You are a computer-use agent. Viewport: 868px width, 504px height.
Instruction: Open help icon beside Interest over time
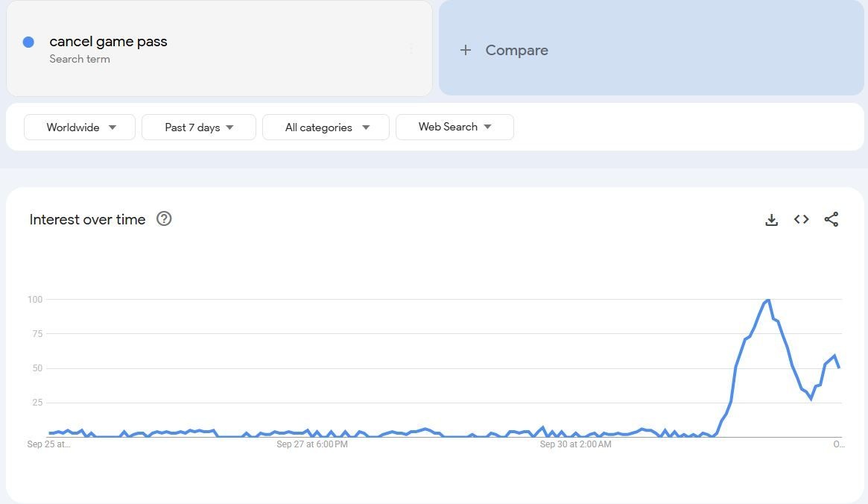pos(164,218)
